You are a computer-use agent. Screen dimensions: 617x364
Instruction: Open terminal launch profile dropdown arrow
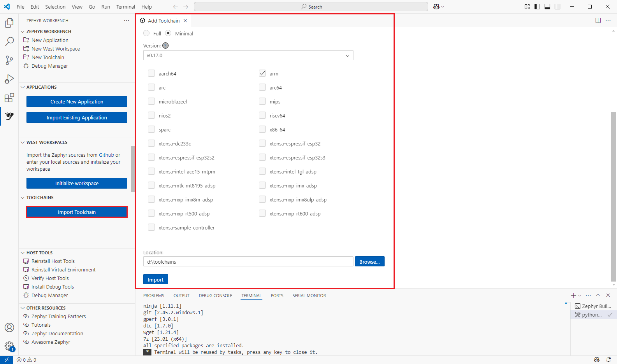tap(580, 296)
